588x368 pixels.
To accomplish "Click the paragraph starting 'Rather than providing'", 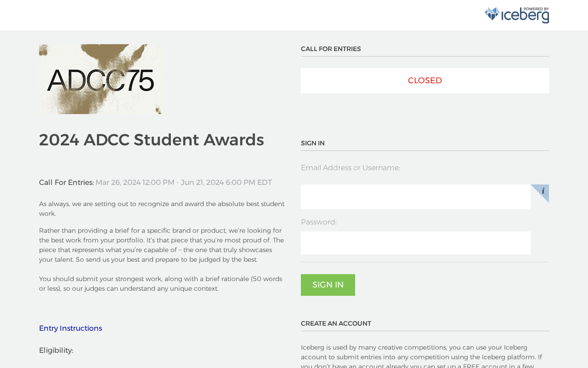I will (162, 245).
